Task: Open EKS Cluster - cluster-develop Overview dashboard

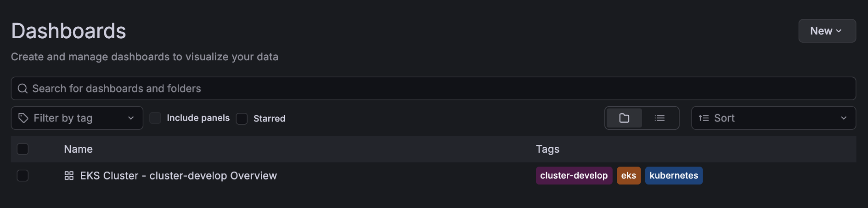Action: pos(178,176)
